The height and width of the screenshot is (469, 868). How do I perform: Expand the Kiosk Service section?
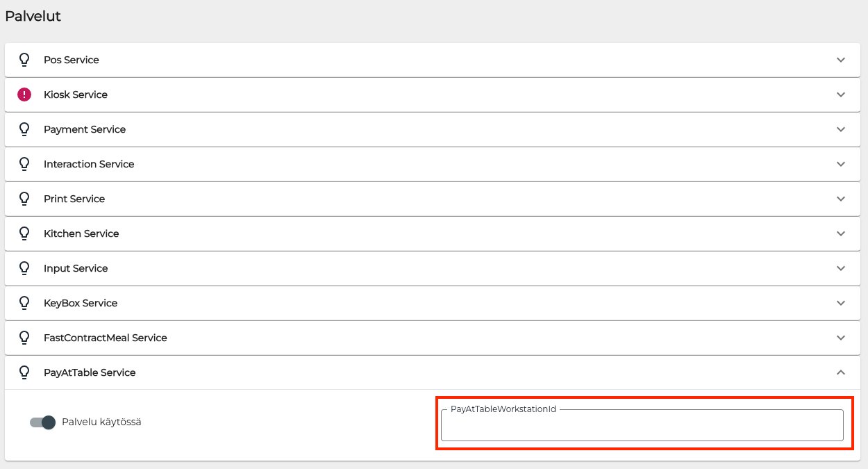pyautogui.click(x=841, y=94)
